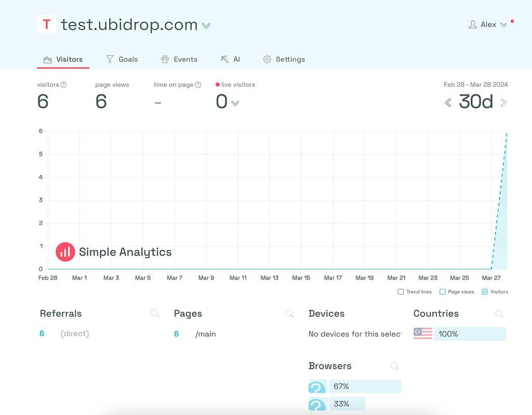The height and width of the screenshot is (415, 532).
Task: Click the red T site logo icon
Action: [46, 24]
